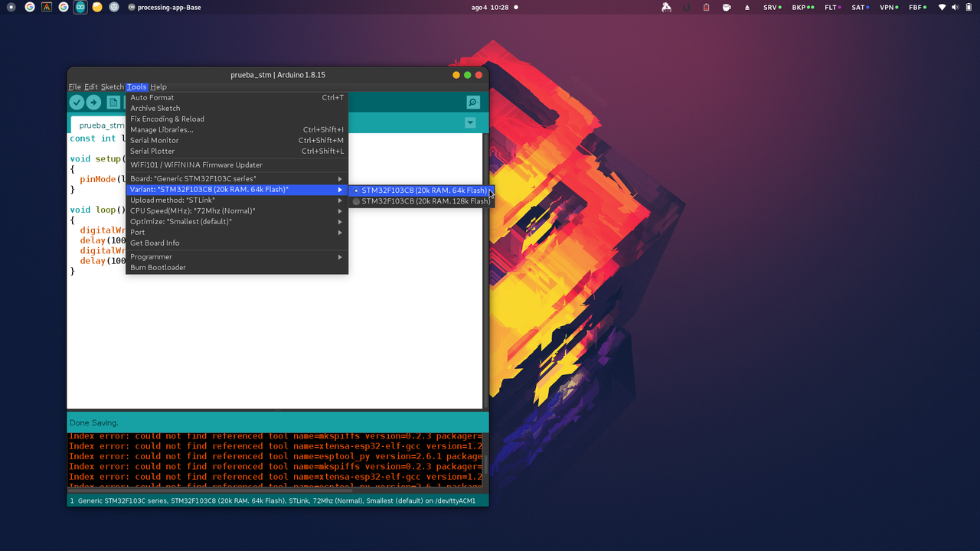The image size is (980, 551).
Task: Click the second Google icon in top bar
Action: tap(64, 7)
